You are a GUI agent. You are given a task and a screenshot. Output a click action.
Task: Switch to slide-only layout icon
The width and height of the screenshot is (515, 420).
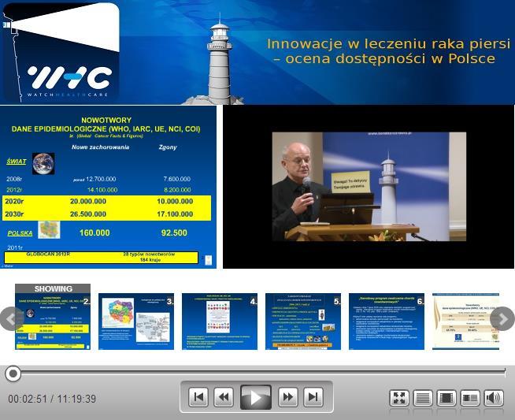coord(423,398)
